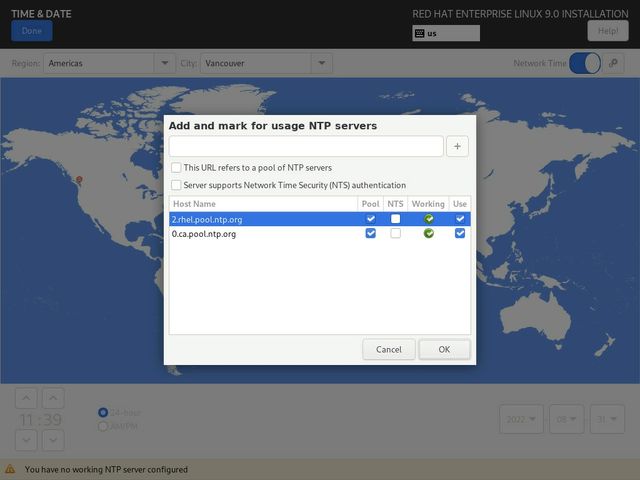Image resolution: width=640 pixels, height=480 pixels.
Task: Toggle Use checkbox for 0.ca.pool.ntp.org
Action: tap(460, 233)
